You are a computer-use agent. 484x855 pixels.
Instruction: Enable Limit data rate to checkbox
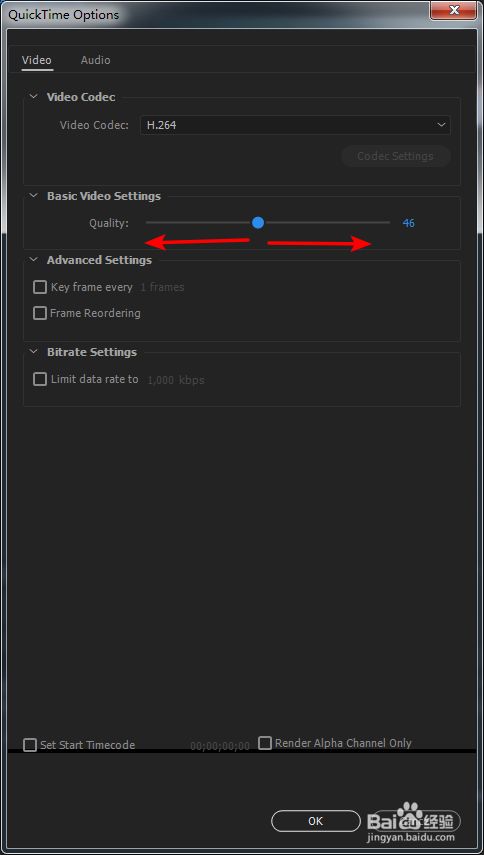[x=40, y=380]
